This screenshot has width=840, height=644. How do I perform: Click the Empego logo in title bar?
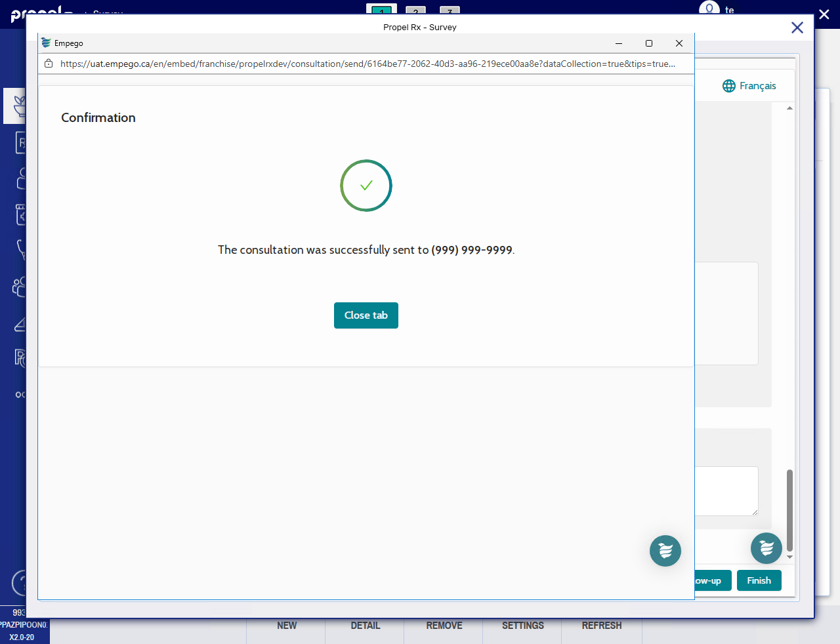(46, 43)
